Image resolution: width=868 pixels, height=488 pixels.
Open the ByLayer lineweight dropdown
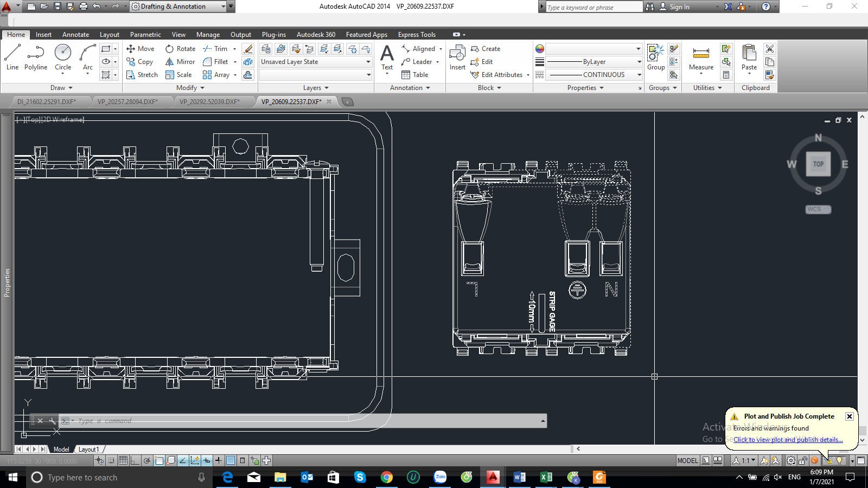coord(594,62)
